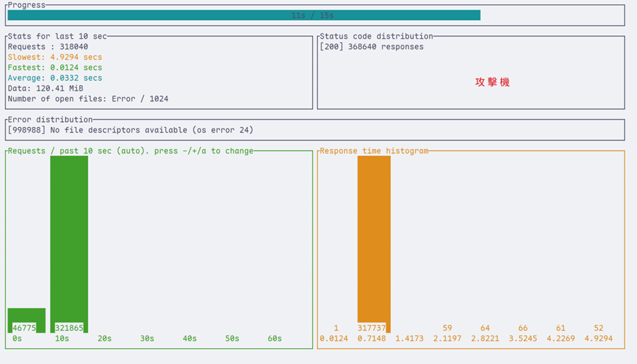Click the Status code distribution panel title
The width and height of the screenshot is (637, 364).
[377, 36]
